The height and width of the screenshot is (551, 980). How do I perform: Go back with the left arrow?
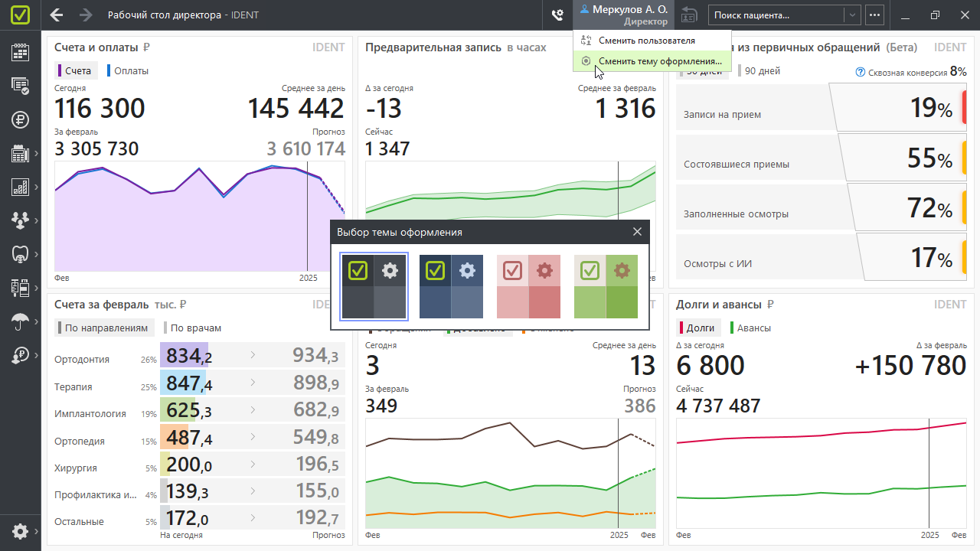pos(56,15)
